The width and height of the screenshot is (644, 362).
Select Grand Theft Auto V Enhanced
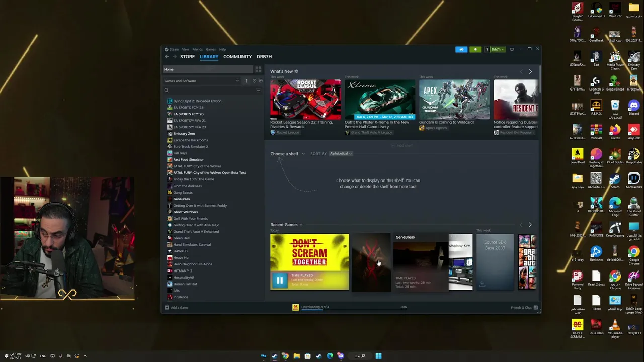point(196,232)
